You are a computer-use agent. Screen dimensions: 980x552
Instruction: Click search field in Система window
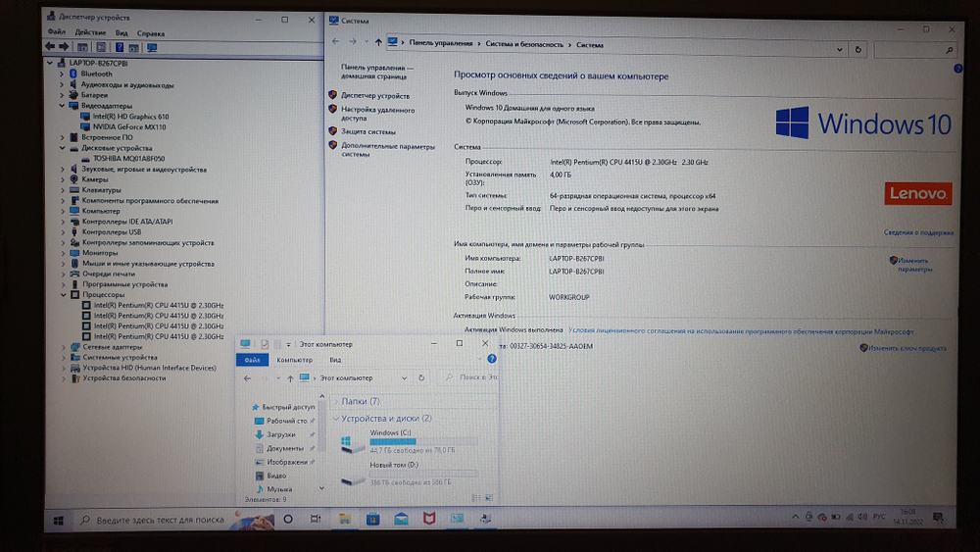point(915,50)
